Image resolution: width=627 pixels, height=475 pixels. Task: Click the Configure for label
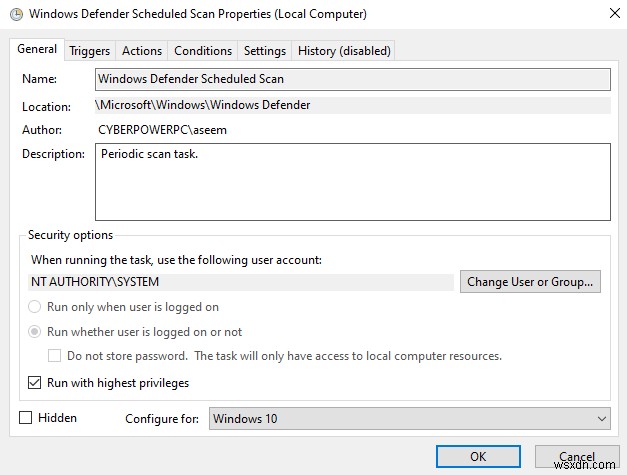(x=162, y=419)
